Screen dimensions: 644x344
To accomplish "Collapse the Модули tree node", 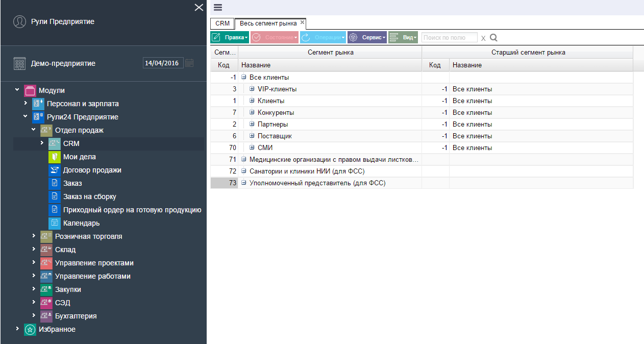I will pyautogui.click(x=17, y=90).
